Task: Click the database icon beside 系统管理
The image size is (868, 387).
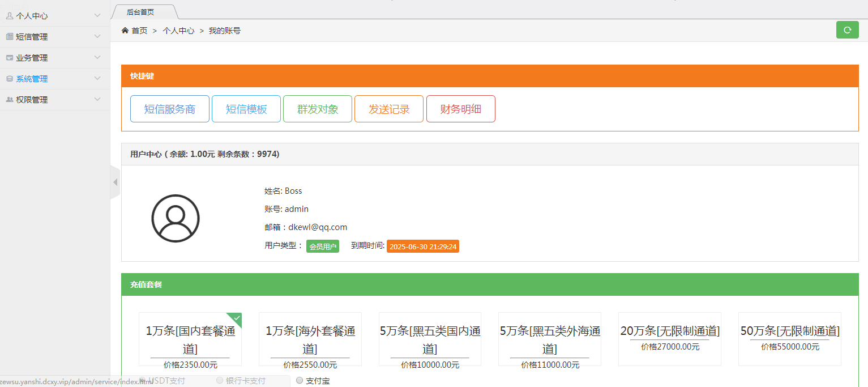Action: coord(10,79)
